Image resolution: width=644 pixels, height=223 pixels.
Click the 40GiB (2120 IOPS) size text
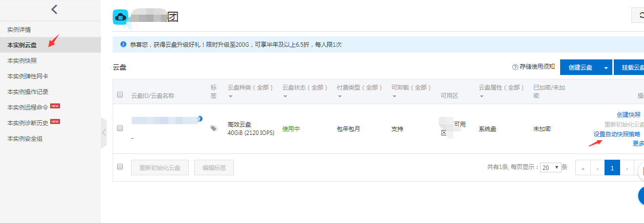[251, 133]
